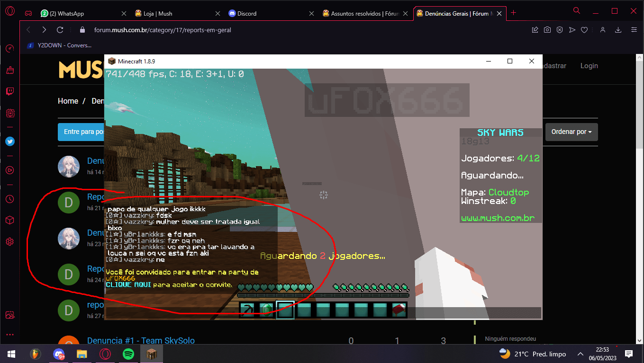Switch to the Loja | Mush tab
The width and height of the screenshot is (644, 363).
(x=177, y=13)
